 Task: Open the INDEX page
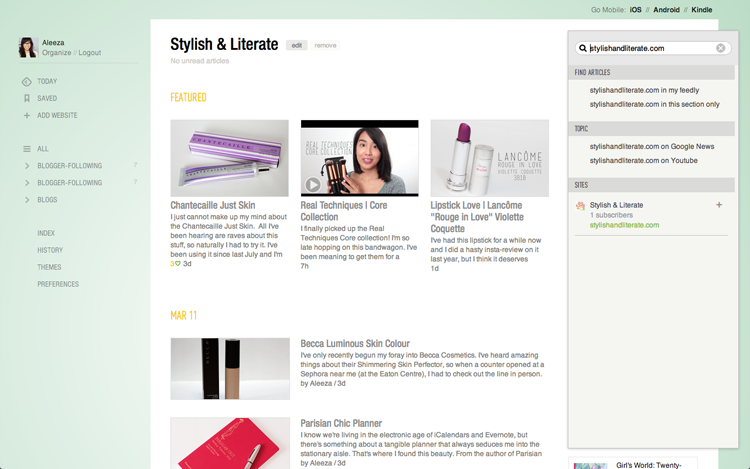click(46, 233)
